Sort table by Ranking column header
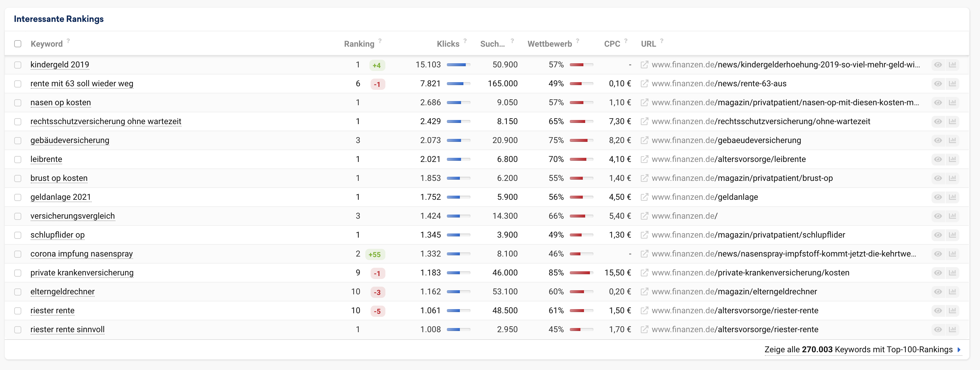980x370 pixels. [359, 44]
